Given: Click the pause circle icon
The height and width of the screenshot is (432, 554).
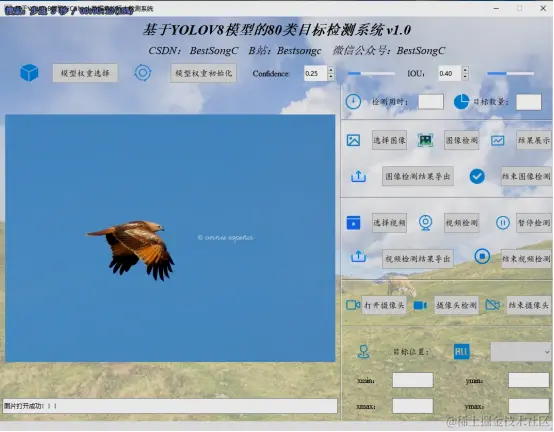Looking at the screenshot, I should (x=502, y=223).
